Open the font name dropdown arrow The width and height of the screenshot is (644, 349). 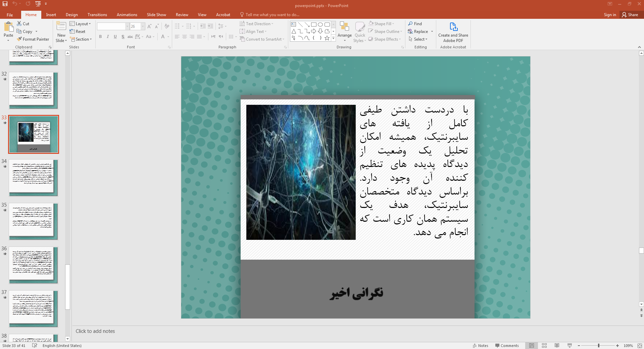click(127, 26)
